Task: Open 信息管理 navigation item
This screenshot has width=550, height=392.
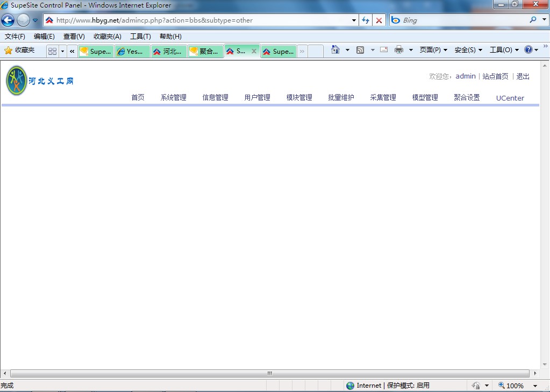Action: (x=216, y=97)
